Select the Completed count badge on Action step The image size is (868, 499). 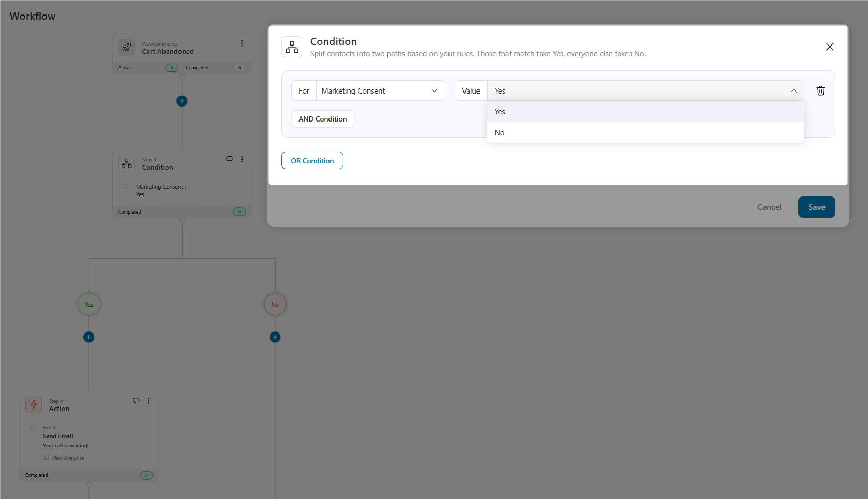click(146, 475)
